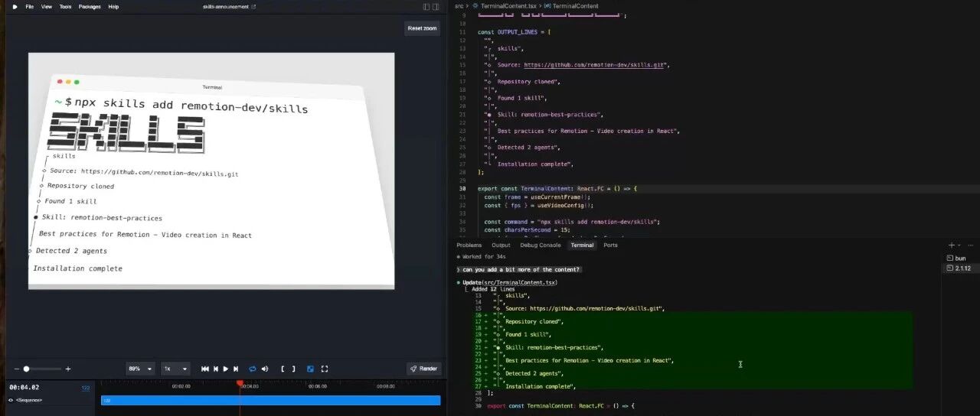Open the launch profile dropdown beside plus
980x416 pixels.
click(959, 245)
